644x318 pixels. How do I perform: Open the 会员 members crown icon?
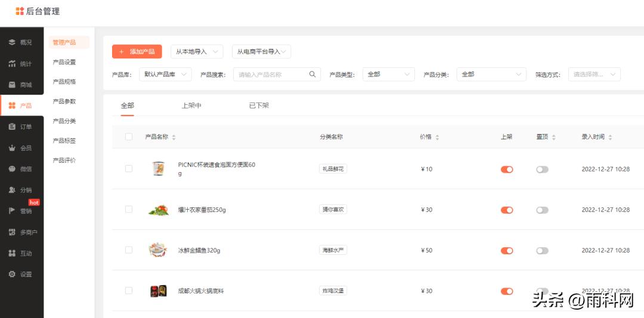(x=12, y=148)
